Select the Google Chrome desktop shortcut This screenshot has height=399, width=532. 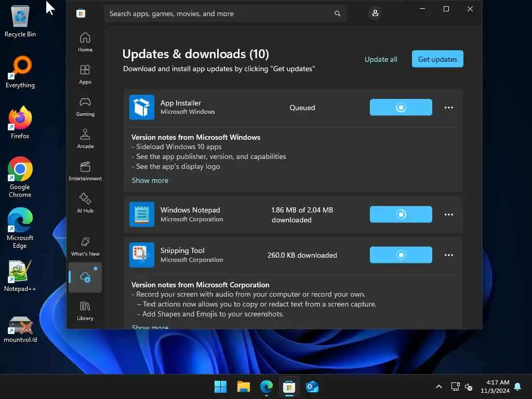20,177
